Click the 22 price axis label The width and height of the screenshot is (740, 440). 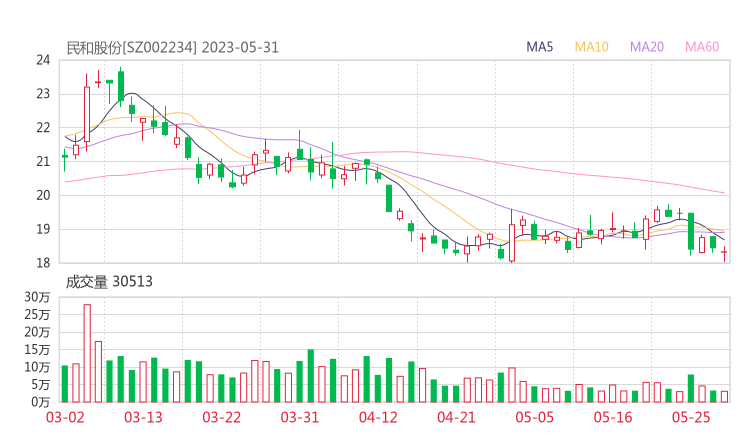(x=43, y=128)
